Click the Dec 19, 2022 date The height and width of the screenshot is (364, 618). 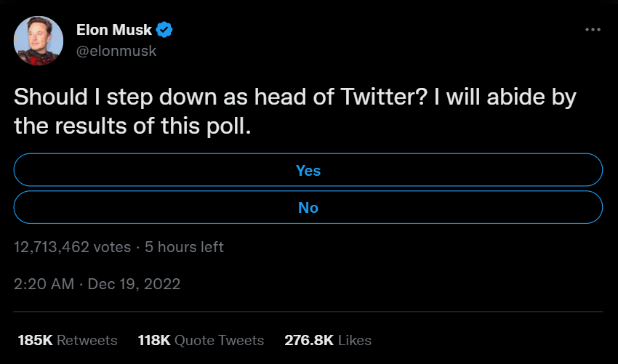click(134, 284)
